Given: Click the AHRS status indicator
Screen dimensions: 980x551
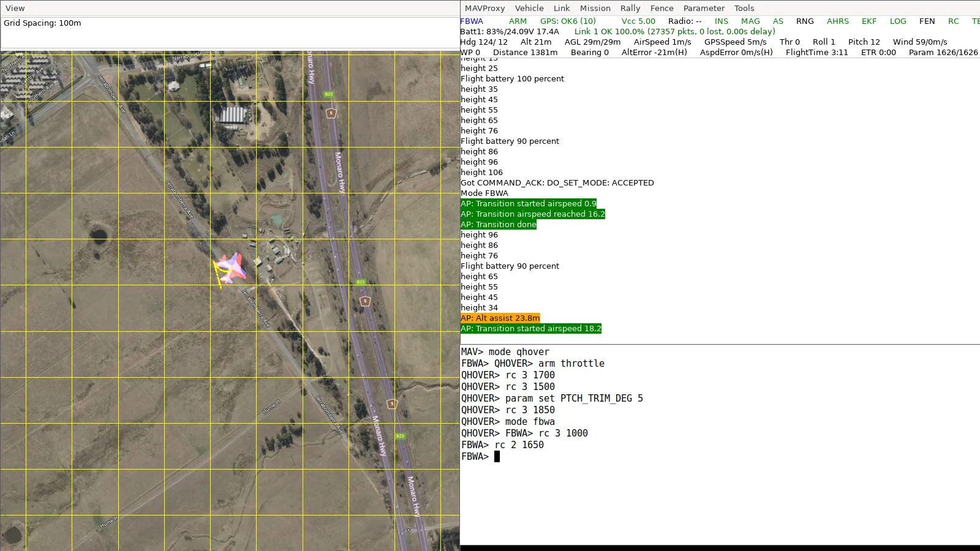Looking at the screenshot, I should click(838, 21).
